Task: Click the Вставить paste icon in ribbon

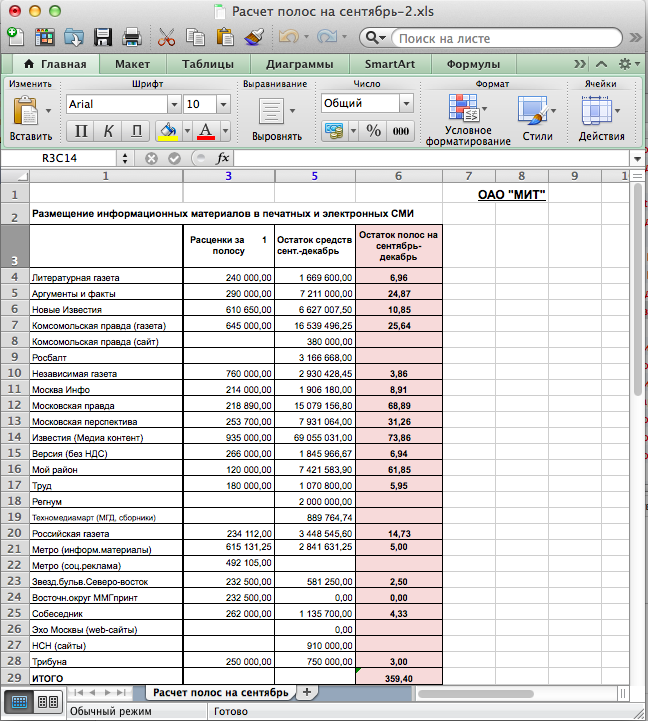Action: tap(25, 111)
